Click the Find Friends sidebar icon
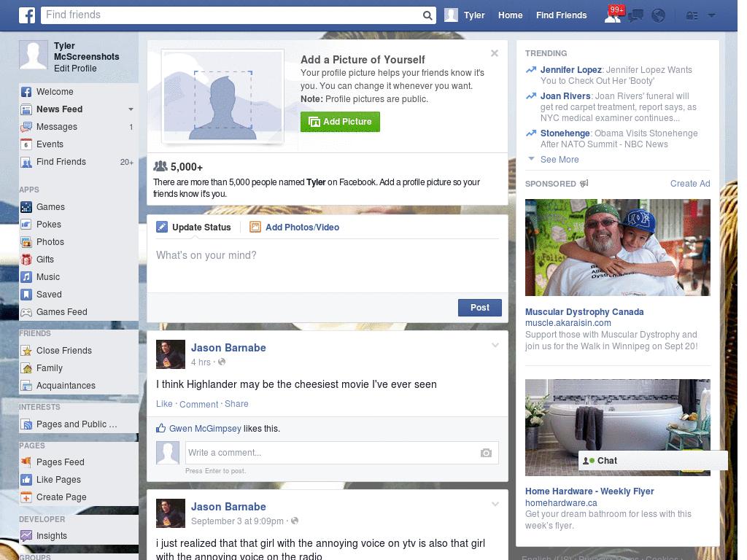Viewport: 747px width, 560px height. (x=26, y=162)
